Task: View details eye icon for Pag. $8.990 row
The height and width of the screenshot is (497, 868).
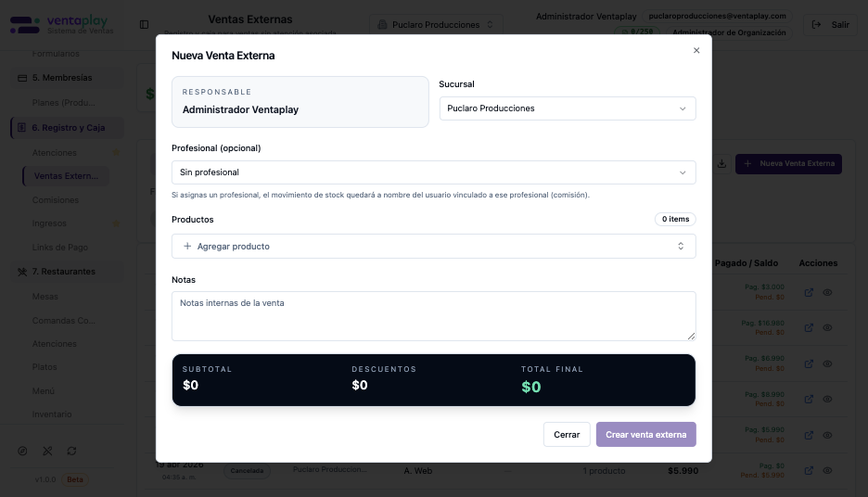Action: point(827,400)
